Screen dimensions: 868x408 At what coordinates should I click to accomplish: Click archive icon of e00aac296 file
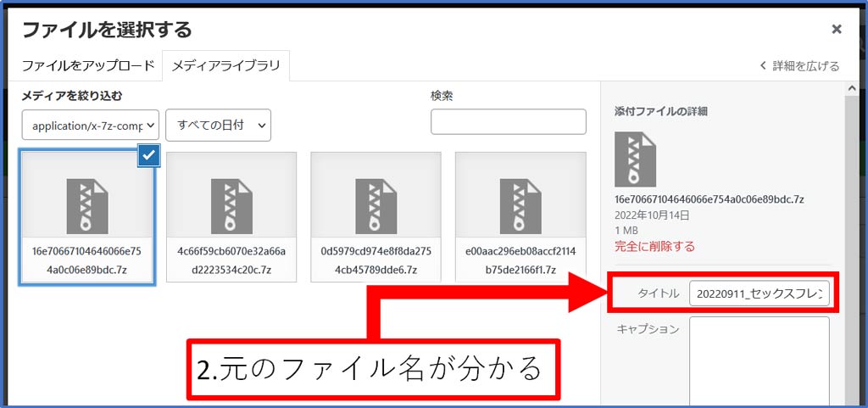coord(520,206)
